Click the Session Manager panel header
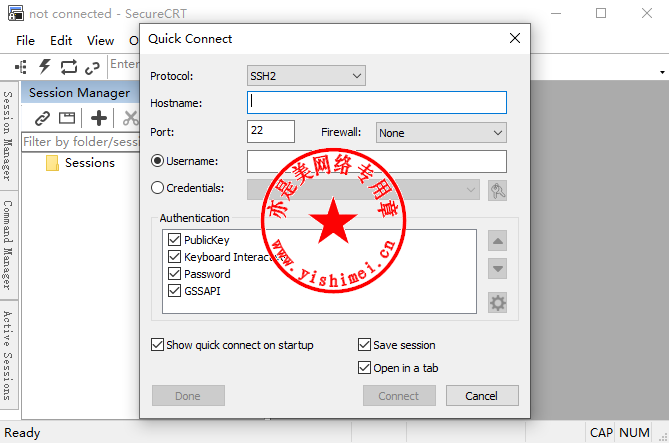 click(x=80, y=93)
